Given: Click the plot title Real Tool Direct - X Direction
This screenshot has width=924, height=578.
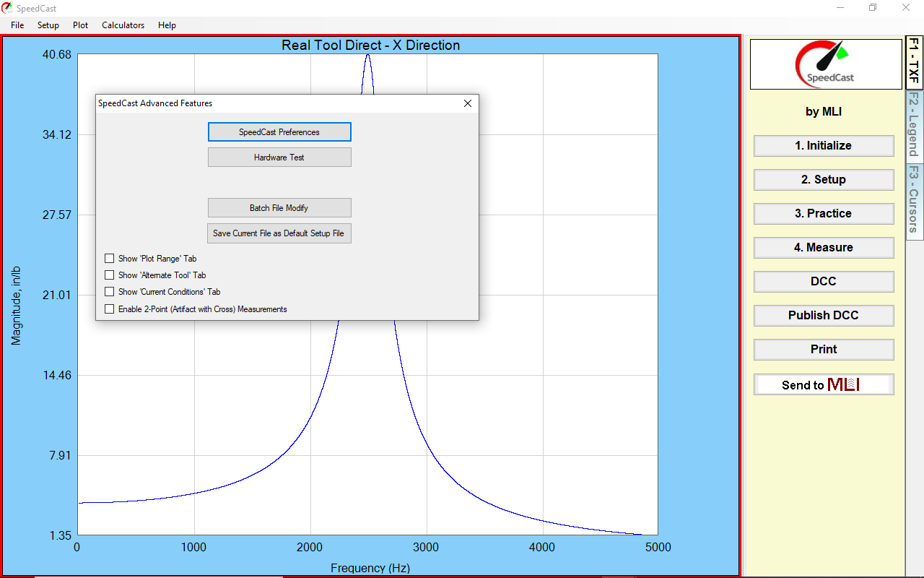Looking at the screenshot, I should point(370,46).
